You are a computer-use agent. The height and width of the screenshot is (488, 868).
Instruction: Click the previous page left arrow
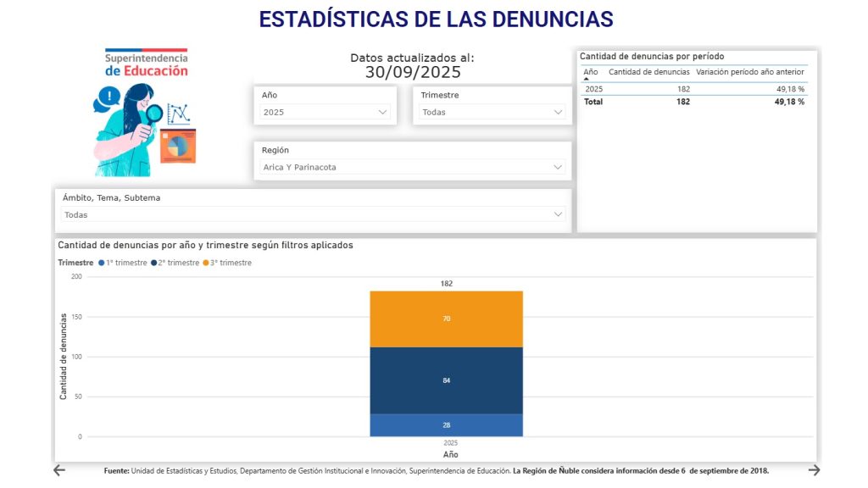(x=59, y=470)
